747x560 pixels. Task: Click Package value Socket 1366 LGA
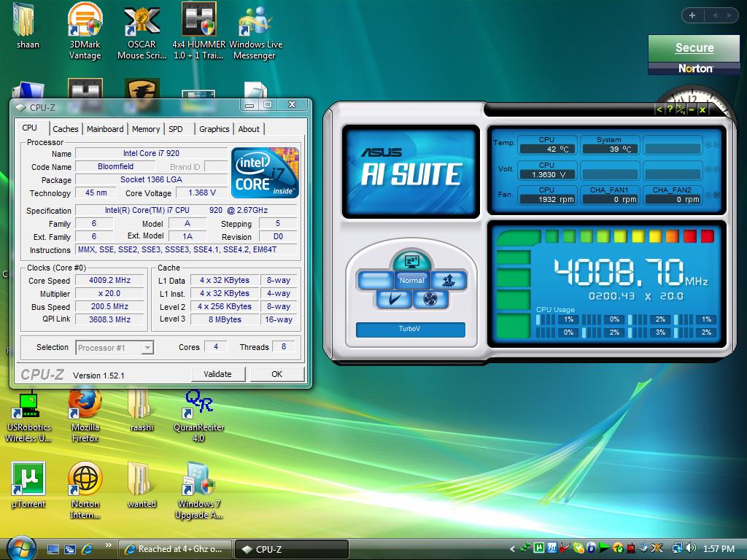click(151, 179)
